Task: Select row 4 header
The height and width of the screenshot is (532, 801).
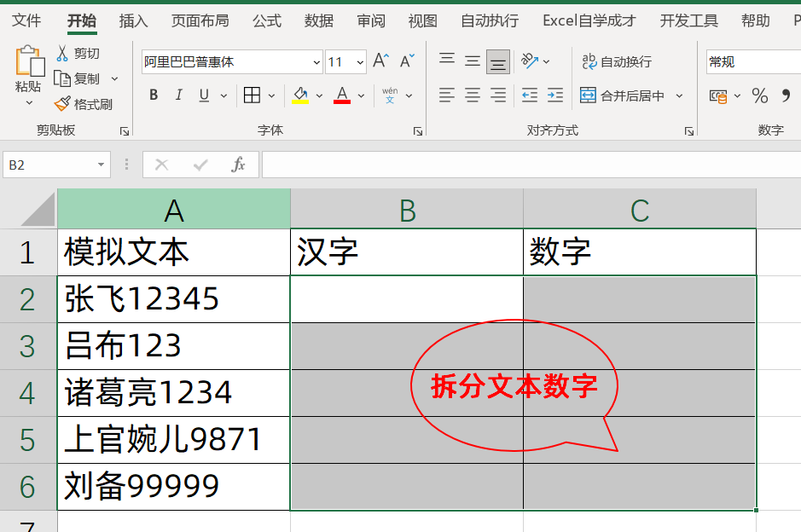Action: 27,393
